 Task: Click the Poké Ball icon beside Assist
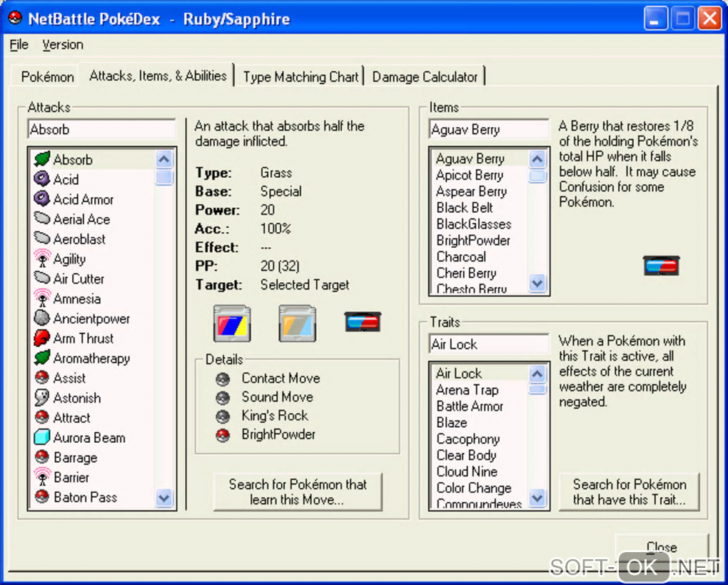42,377
